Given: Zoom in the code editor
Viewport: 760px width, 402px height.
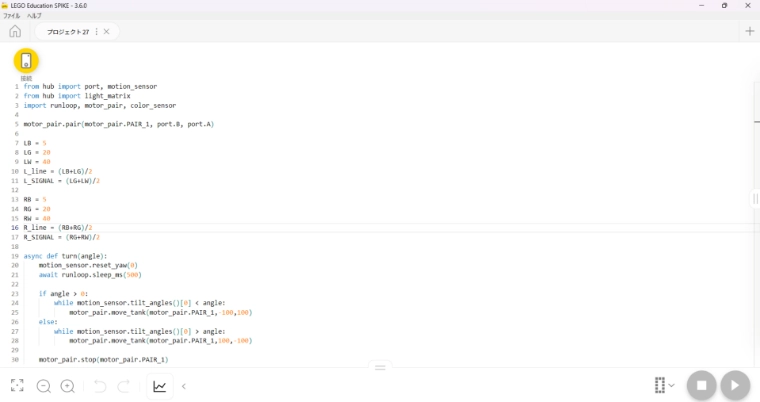Looking at the screenshot, I should (x=68, y=386).
